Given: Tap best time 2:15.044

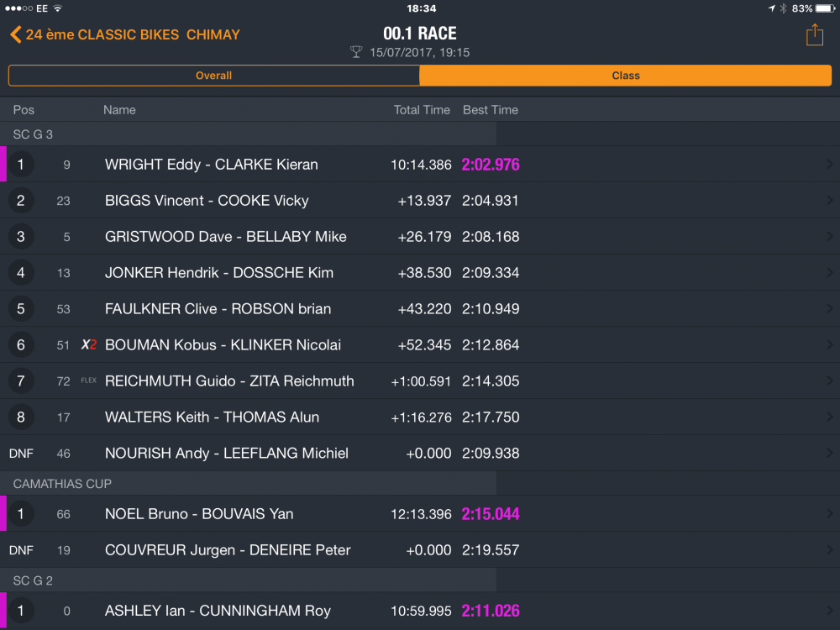Looking at the screenshot, I should [x=491, y=514].
